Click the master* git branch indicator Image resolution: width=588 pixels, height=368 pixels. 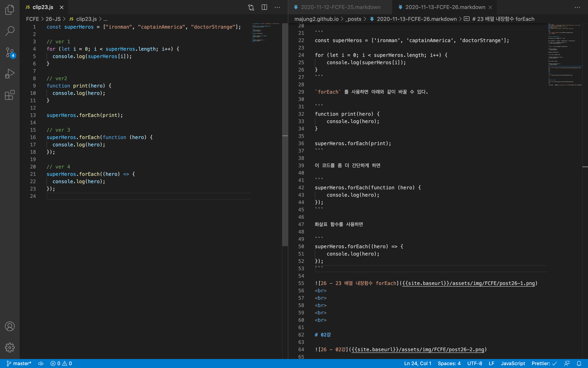click(x=19, y=363)
